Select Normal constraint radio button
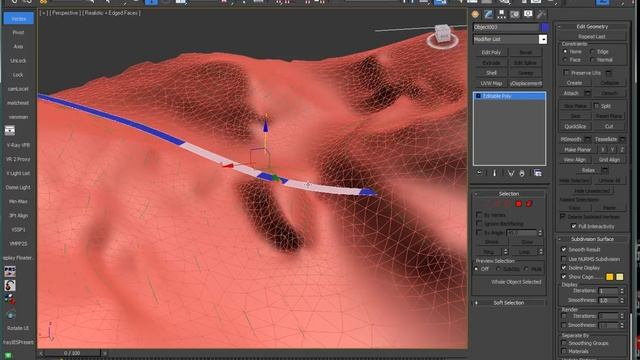 tap(592, 60)
